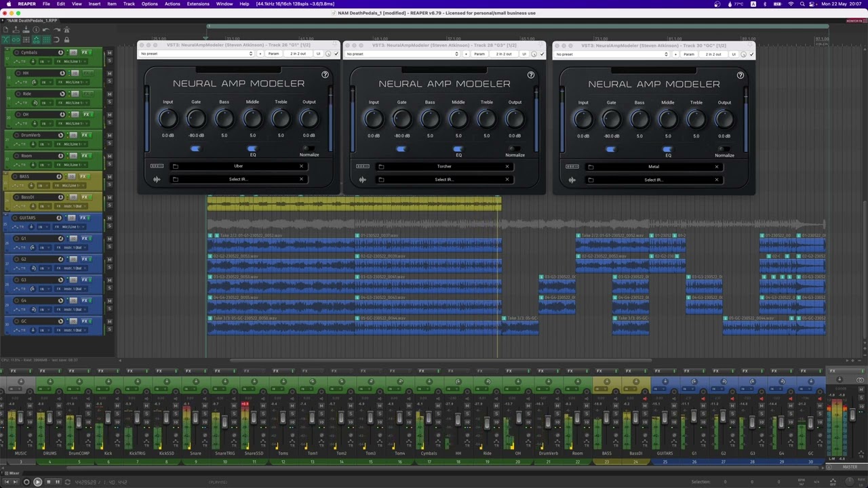The width and height of the screenshot is (868, 488).
Task: Open the input dropdown of the Cymbals track
Action: pyautogui.click(x=73, y=62)
